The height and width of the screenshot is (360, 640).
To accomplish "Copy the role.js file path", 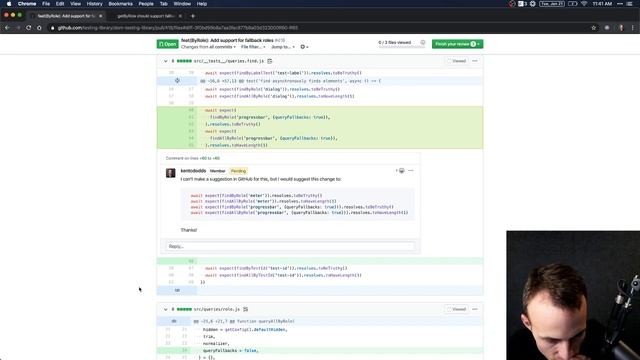I will [245, 309].
